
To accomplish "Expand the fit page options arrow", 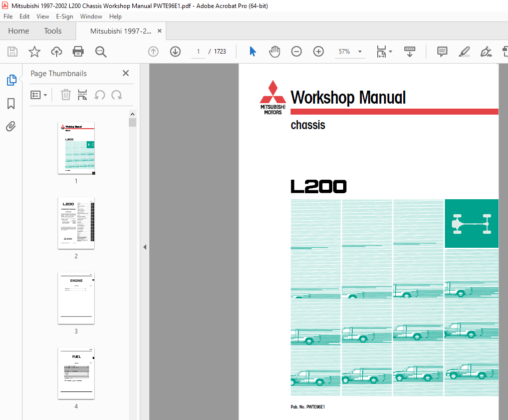I will pyautogui.click(x=390, y=52).
